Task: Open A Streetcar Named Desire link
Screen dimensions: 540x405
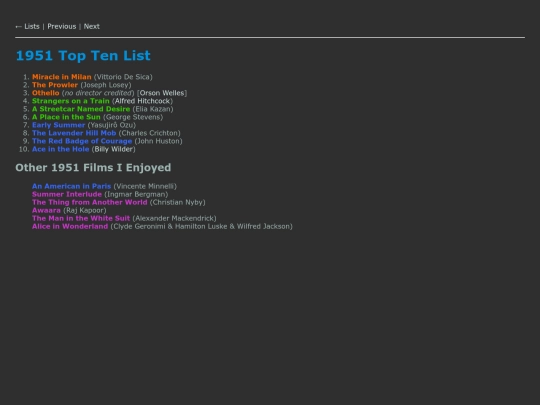Action: [x=81, y=109]
